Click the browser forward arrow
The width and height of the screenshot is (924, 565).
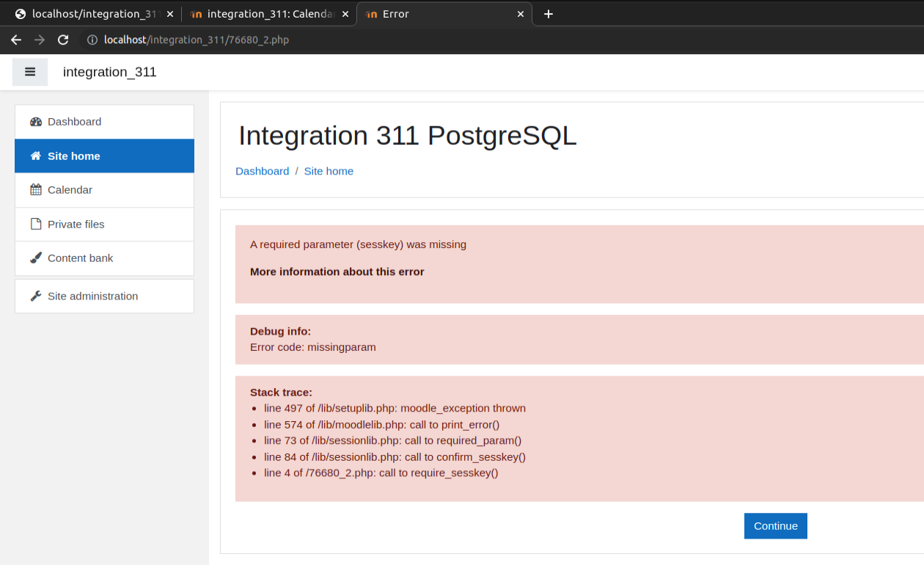pos(40,40)
